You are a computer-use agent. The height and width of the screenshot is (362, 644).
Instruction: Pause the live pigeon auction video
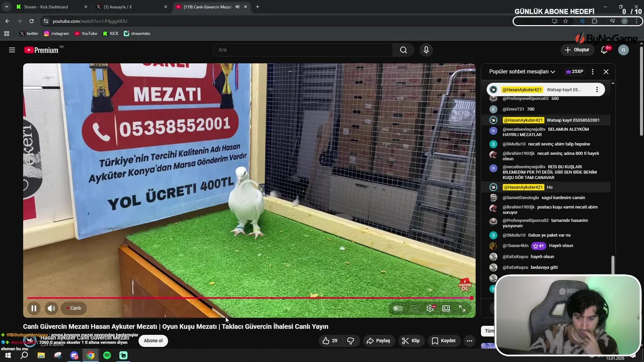pos(34,308)
